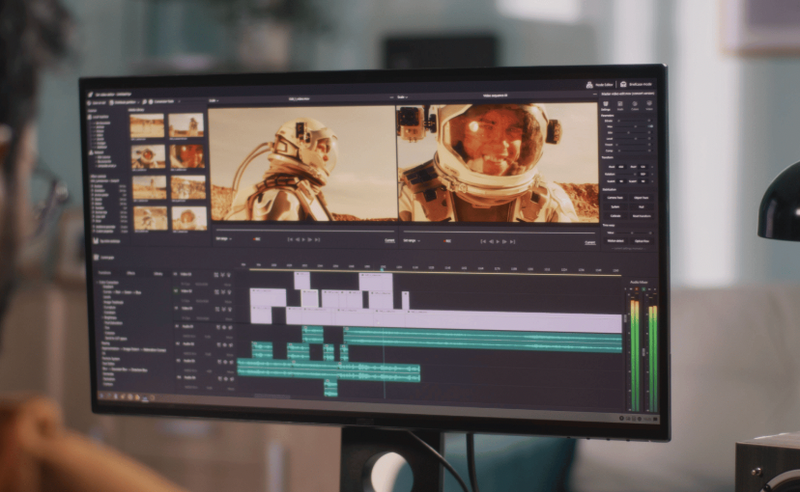Toggle the enable switch for the Video 03 track
Viewport: 800px width, 492px height.
point(175,274)
